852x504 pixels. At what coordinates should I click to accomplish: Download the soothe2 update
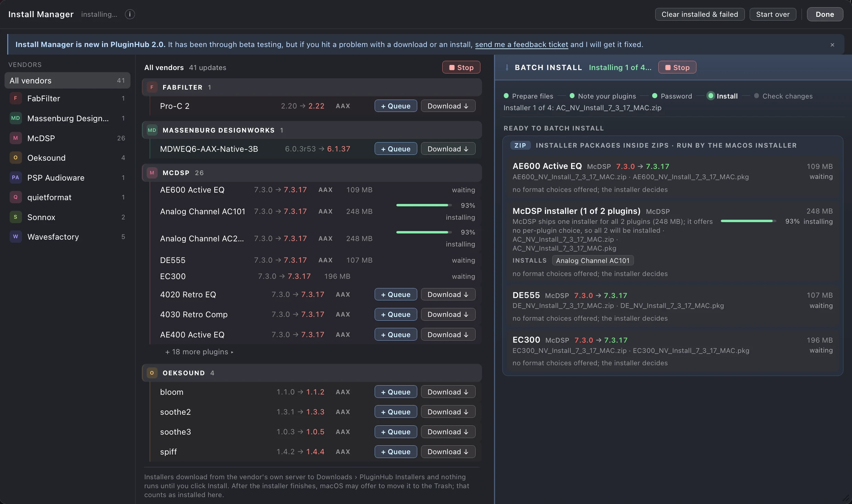point(448,412)
